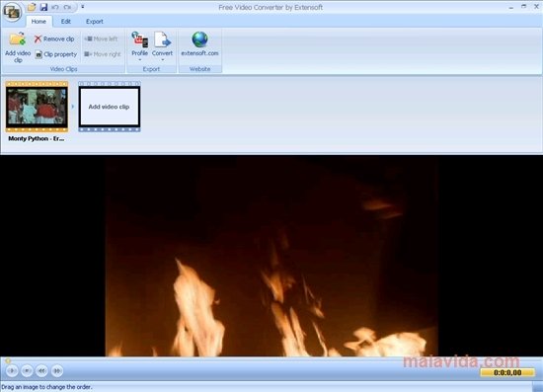Switch to the Home ribbon tab
The height and width of the screenshot is (392, 543).
coord(39,22)
